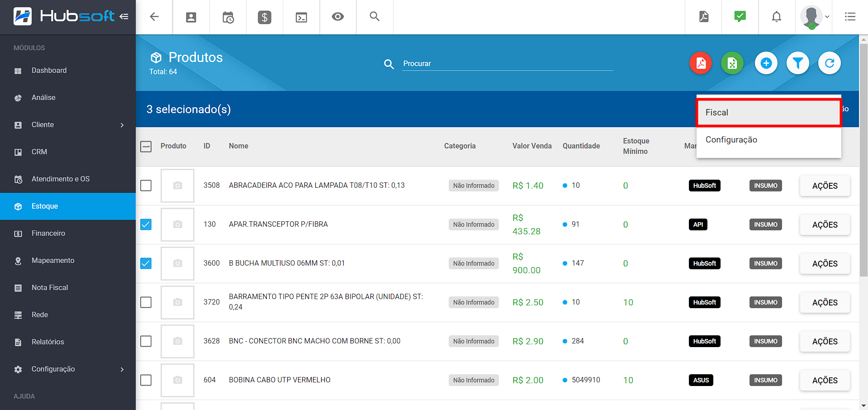Screen dimensions: 868x410
Task: Open the user avatar dropdown
Action: point(815,17)
